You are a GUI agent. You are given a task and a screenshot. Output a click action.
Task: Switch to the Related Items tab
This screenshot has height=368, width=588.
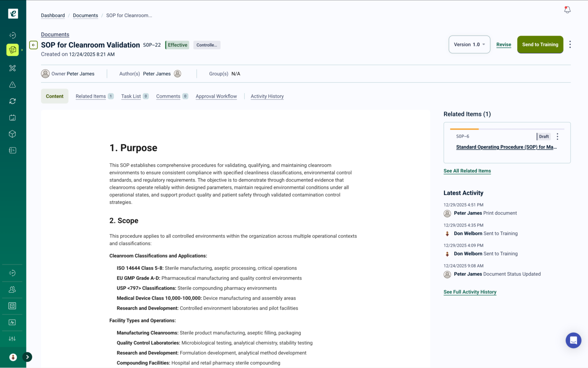(91, 96)
